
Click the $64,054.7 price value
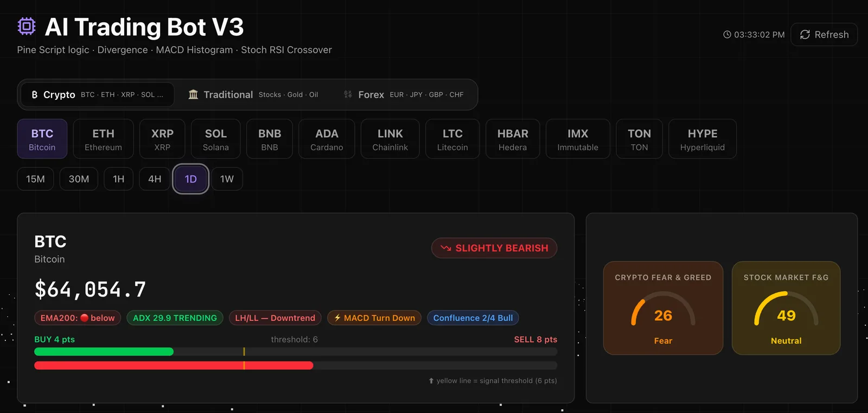[x=90, y=289]
